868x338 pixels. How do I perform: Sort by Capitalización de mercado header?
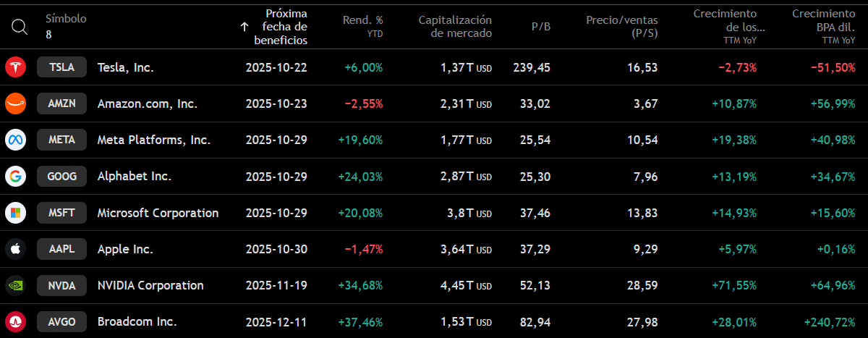pos(455,26)
